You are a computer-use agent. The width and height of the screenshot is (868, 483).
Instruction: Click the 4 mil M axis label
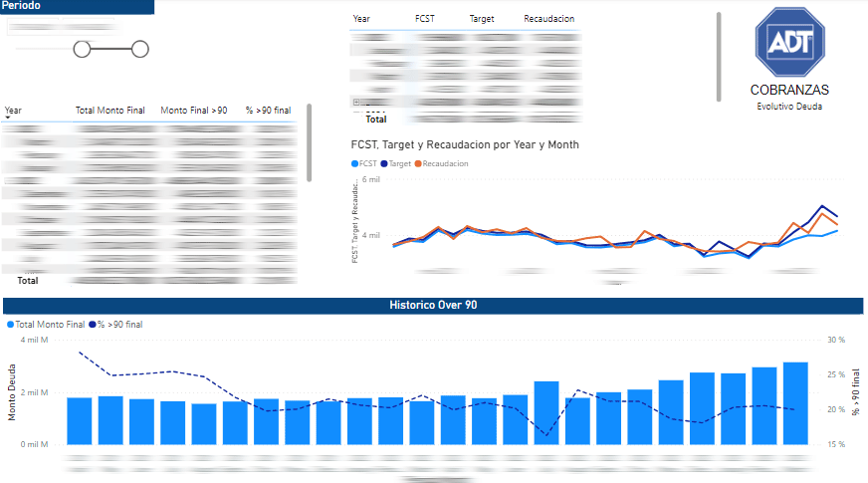coord(34,340)
